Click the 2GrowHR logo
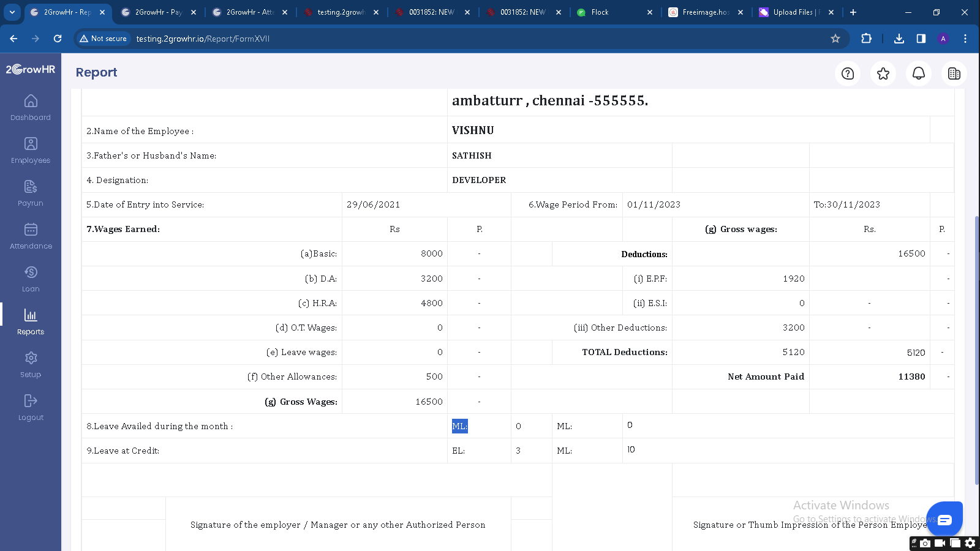The width and height of the screenshot is (980, 551). (x=31, y=69)
